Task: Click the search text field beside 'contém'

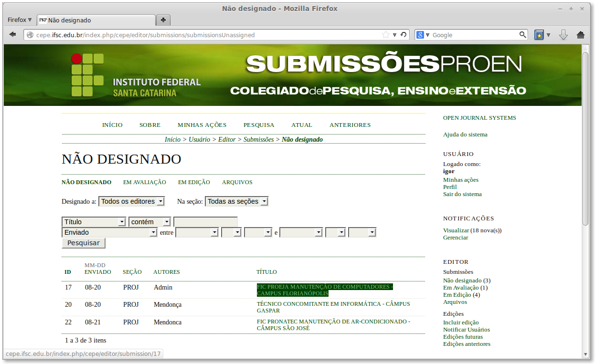Action: pos(205,222)
